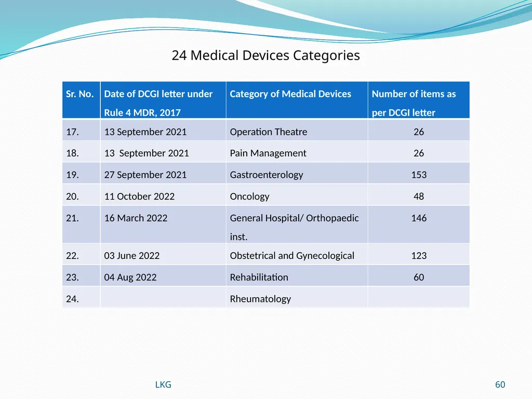Select serial number cell '21.'

click(x=81, y=224)
